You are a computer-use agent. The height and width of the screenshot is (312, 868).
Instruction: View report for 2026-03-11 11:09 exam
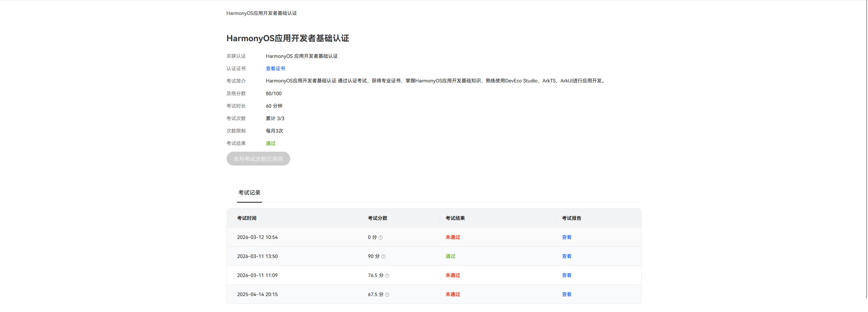[x=567, y=275]
